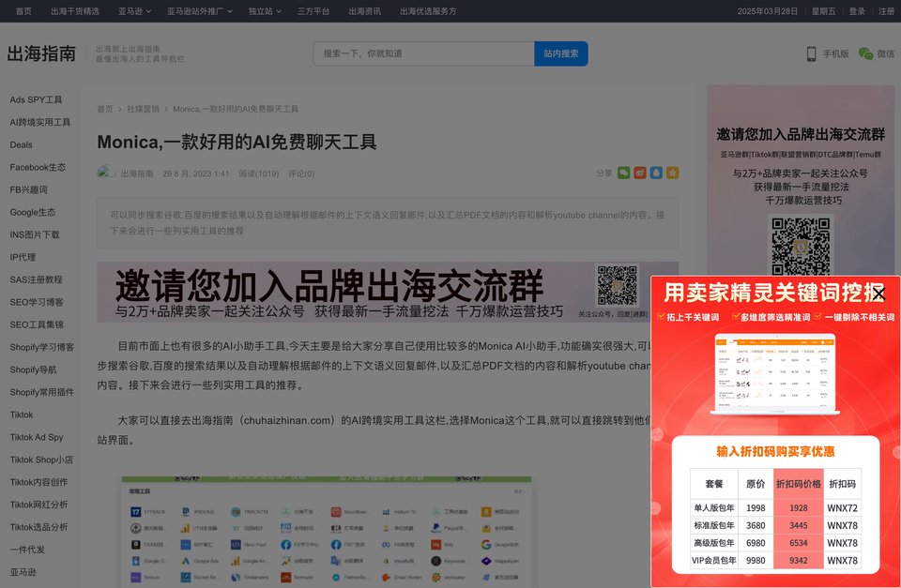Click the author avatar beside 出海指南
Screen dimensions: 901x588
(x=106, y=173)
